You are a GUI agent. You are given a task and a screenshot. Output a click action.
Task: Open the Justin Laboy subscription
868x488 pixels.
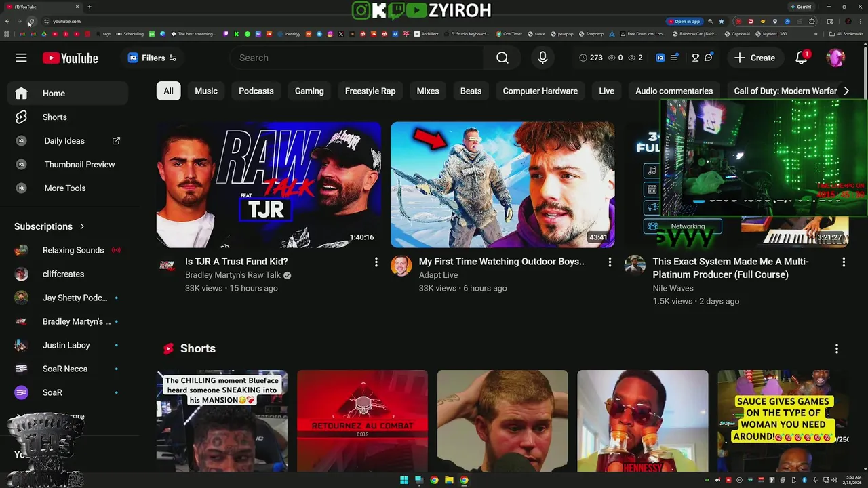68,345
